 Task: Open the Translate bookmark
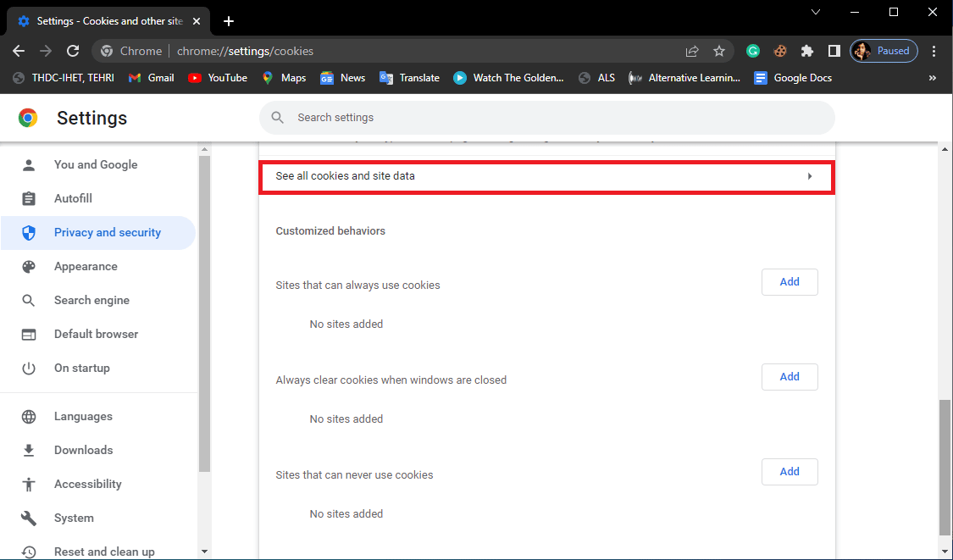coord(409,78)
